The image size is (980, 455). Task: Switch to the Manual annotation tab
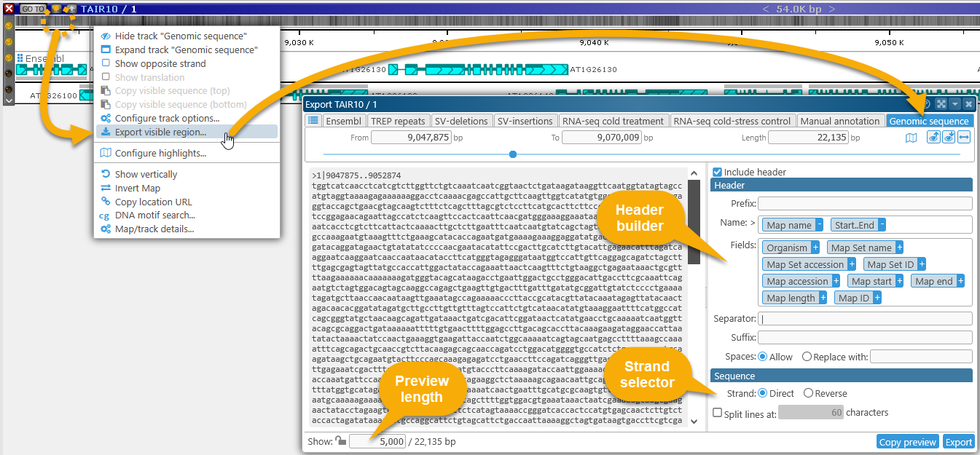(839, 121)
